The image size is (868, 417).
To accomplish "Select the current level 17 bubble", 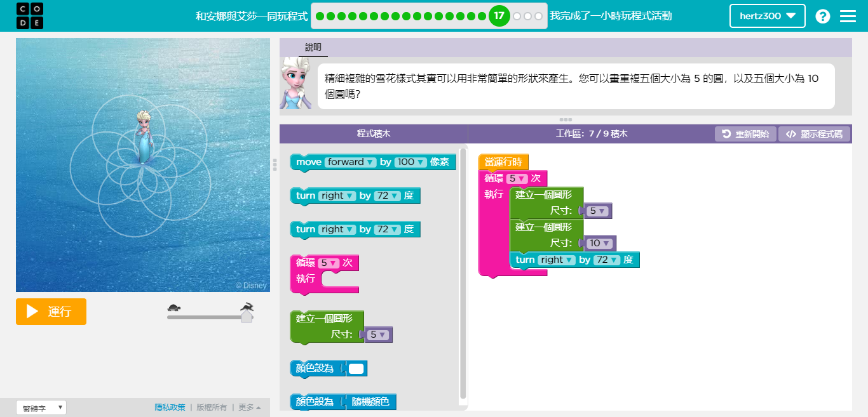I will point(499,16).
